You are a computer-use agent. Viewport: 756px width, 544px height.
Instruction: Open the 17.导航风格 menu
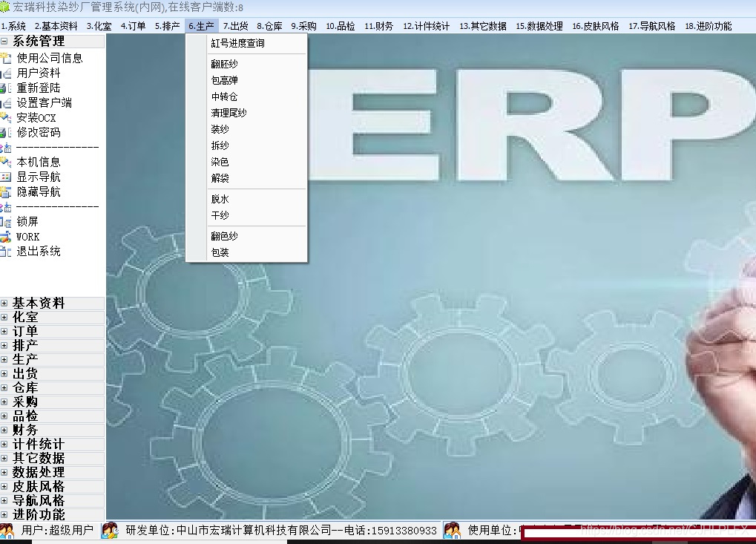[x=652, y=26]
